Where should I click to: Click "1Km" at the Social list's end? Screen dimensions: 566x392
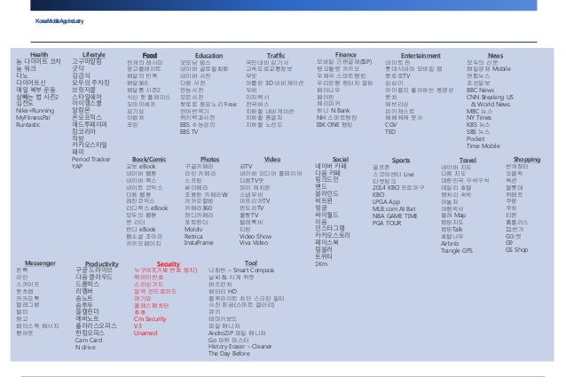321,264
